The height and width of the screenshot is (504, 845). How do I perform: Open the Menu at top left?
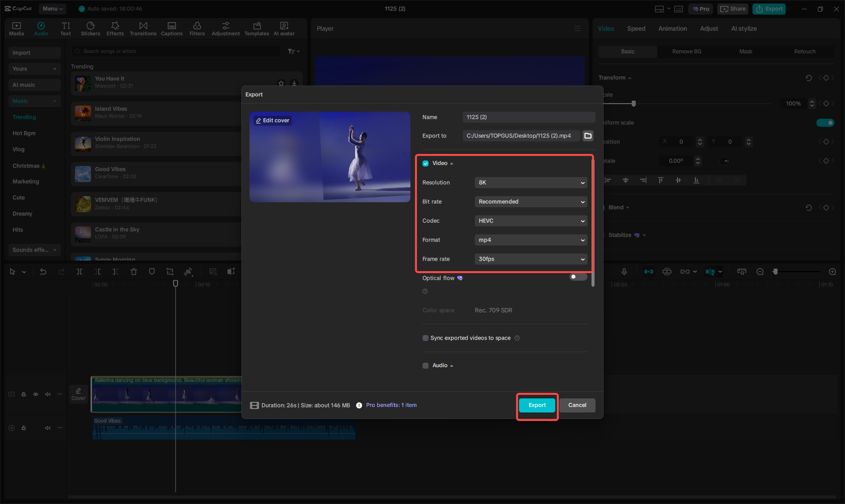[52, 9]
